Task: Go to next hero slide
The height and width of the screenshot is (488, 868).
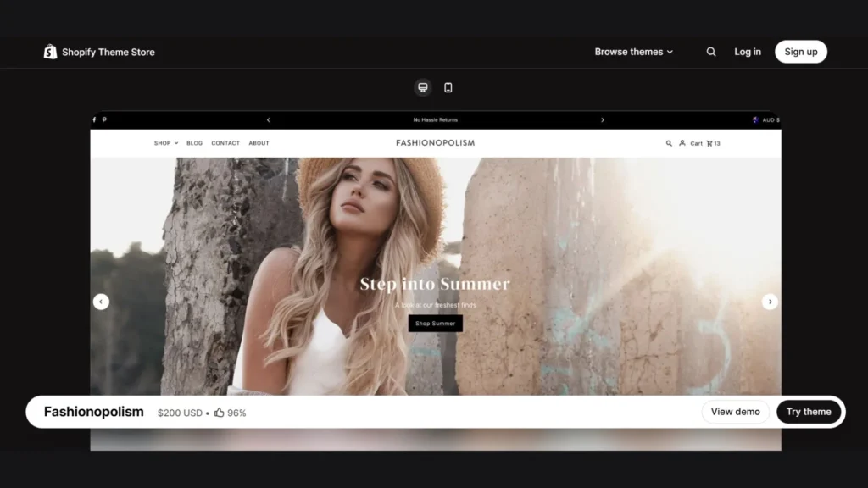Action: click(770, 302)
